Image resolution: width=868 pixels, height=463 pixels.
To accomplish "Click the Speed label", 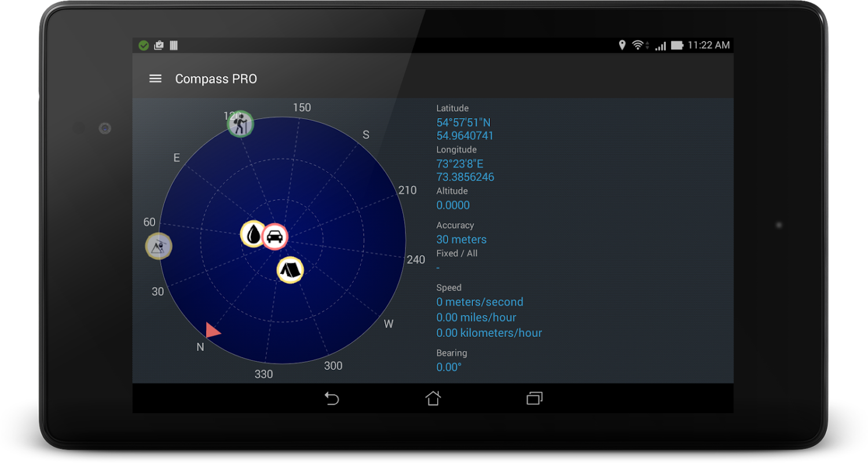I will [x=449, y=288].
